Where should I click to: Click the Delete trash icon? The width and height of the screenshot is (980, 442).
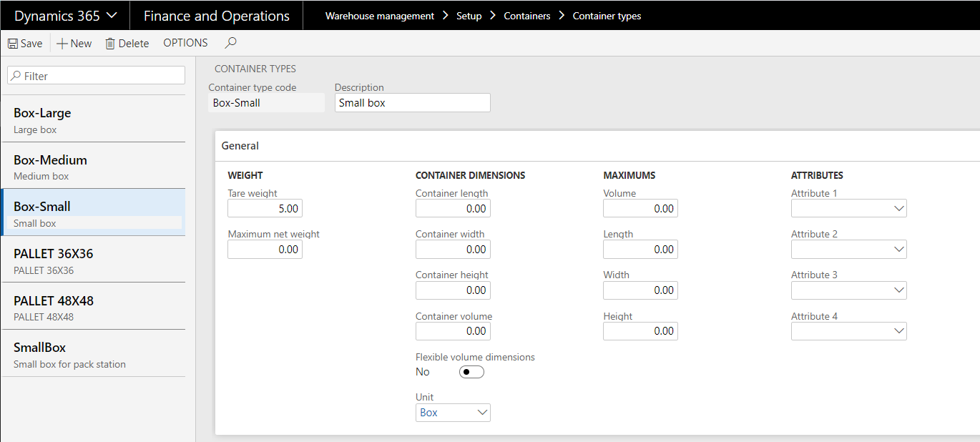click(x=110, y=44)
